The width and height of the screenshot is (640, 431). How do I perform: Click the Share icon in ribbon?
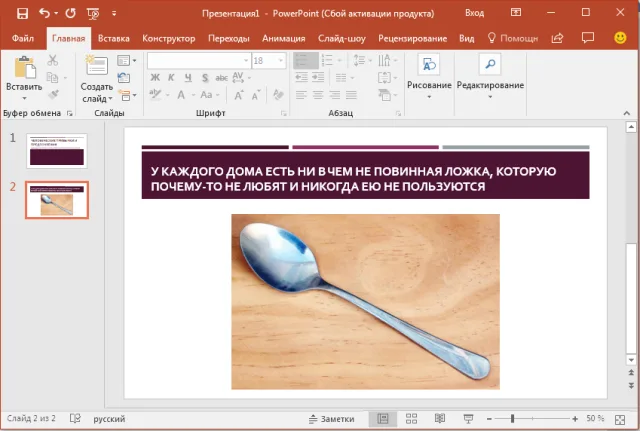tap(557, 38)
